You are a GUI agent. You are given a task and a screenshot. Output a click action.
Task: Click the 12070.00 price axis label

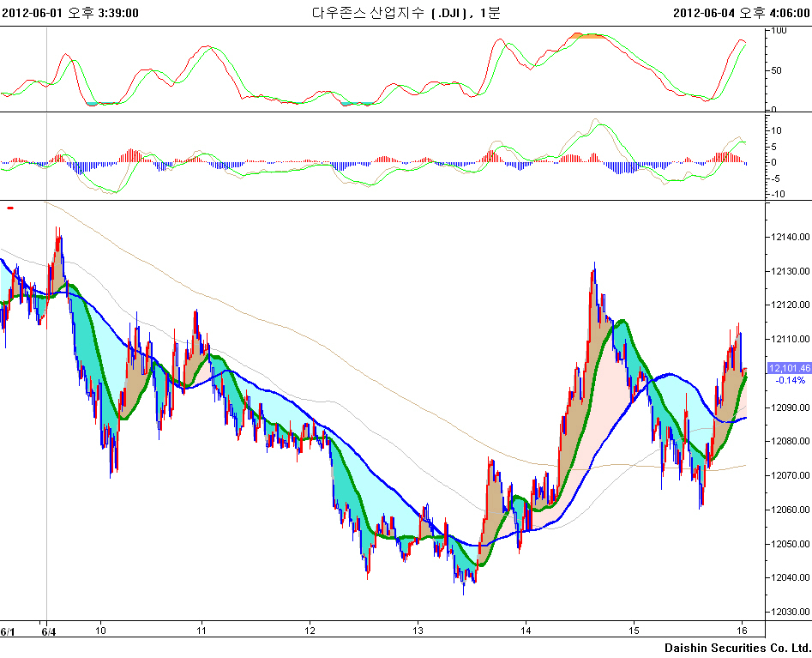[787, 475]
